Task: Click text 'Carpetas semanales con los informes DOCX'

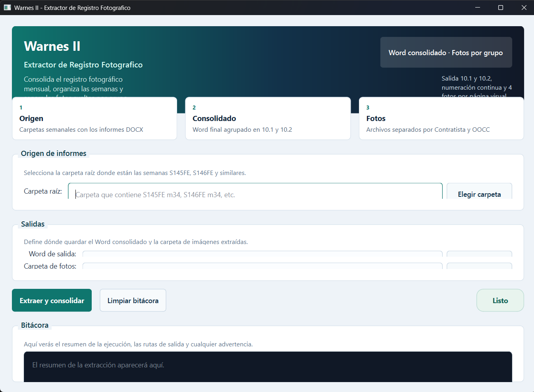Action: coord(81,130)
